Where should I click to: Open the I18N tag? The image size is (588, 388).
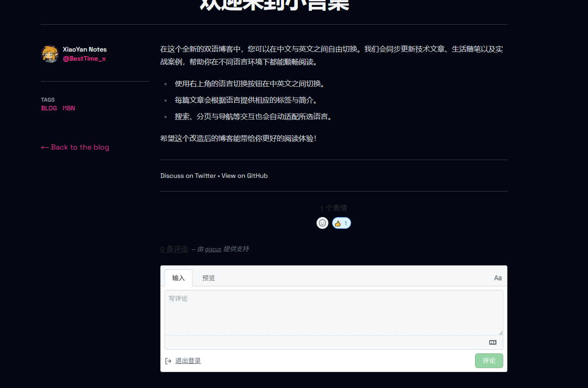[69, 109]
